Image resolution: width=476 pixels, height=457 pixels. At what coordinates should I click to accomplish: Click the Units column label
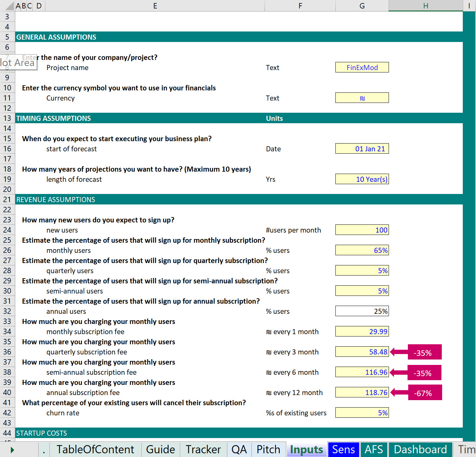pyautogui.click(x=274, y=118)
